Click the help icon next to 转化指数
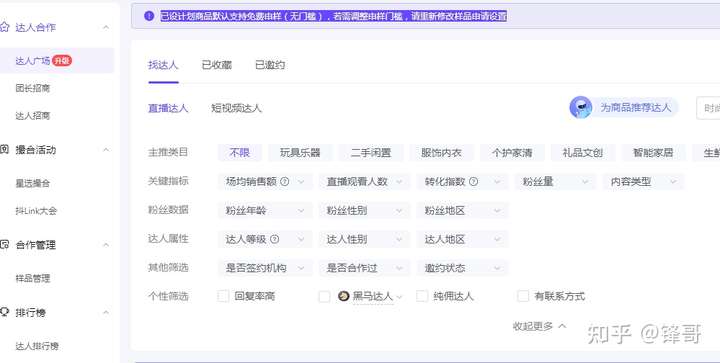This screenshot has width=720, height=363. coord(473,181)
